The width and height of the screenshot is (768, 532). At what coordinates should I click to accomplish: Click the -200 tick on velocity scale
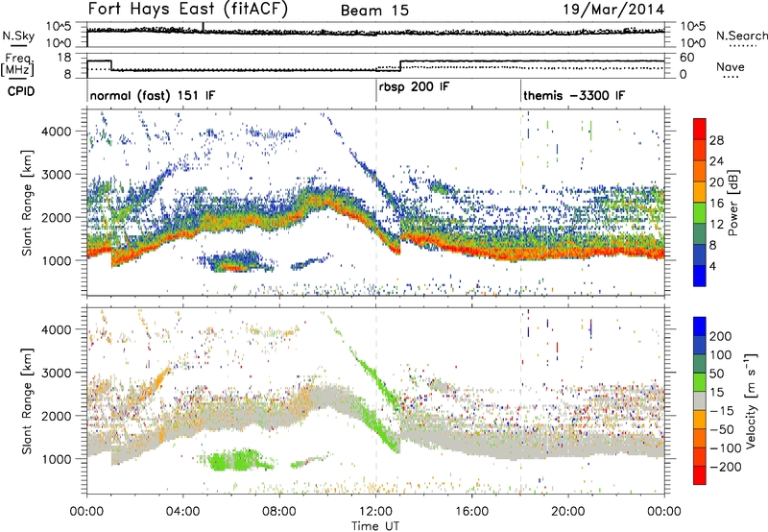725,467
